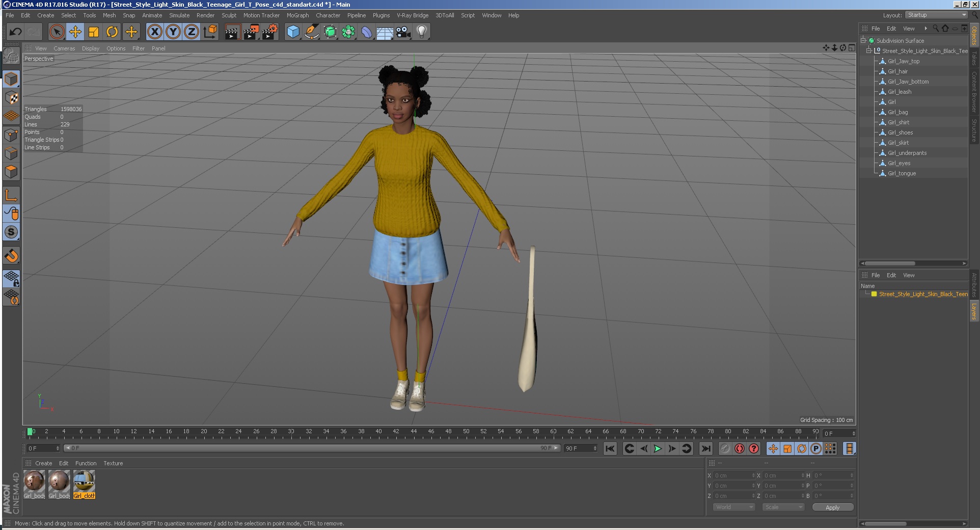Toggle coordinate system icon

pyautogui.click(x=210, y=32)
